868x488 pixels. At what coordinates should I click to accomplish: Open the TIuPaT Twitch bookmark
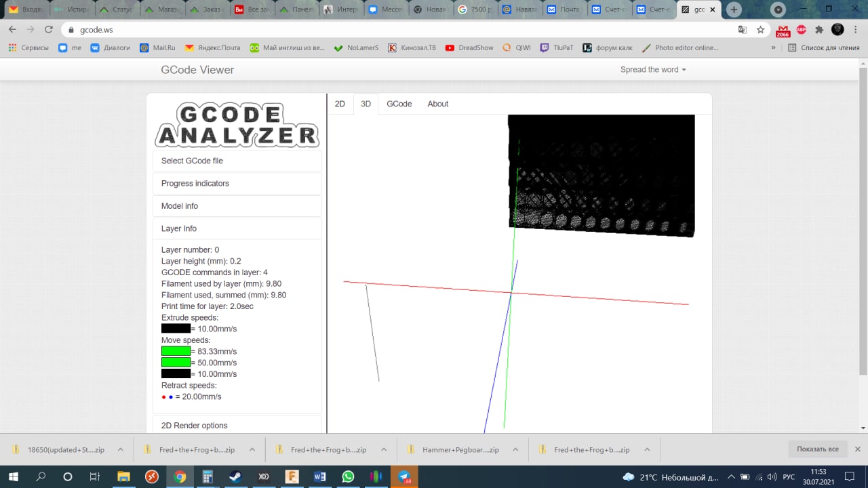(x=557, y=48)
